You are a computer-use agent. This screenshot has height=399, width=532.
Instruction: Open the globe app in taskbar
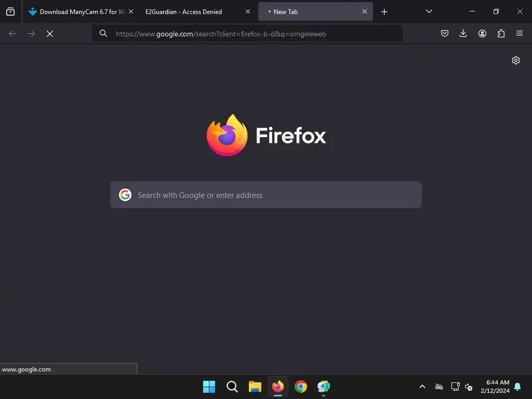324,387
